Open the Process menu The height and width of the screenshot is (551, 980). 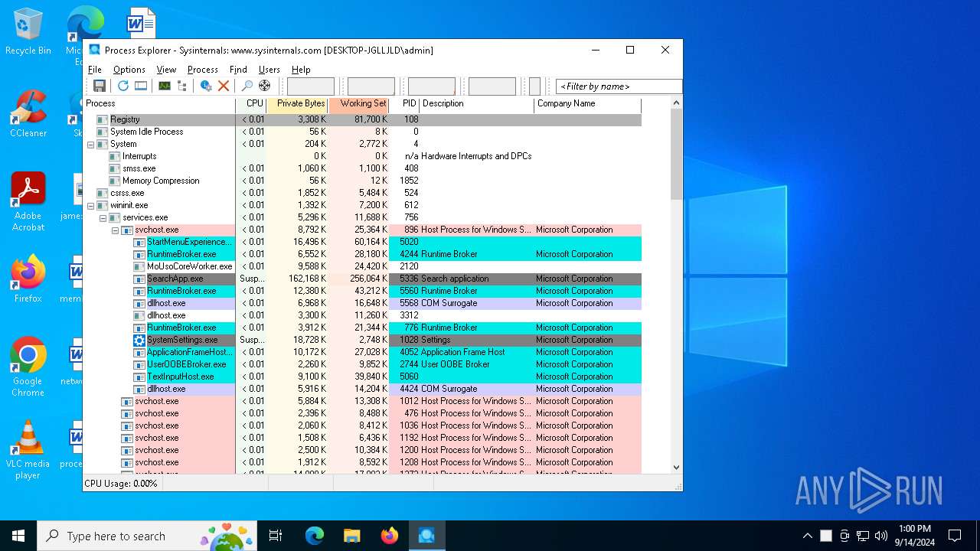pos(203,70)
